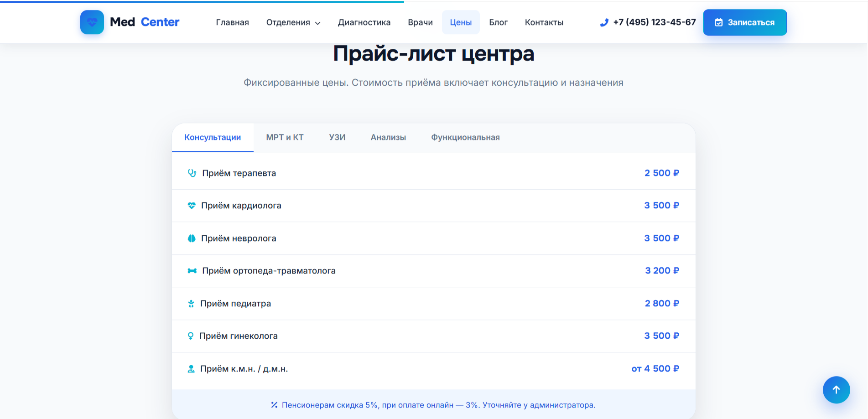The image size is (868, 419).
Task: Open the Функциональная tab
Action: pos(465,137)
